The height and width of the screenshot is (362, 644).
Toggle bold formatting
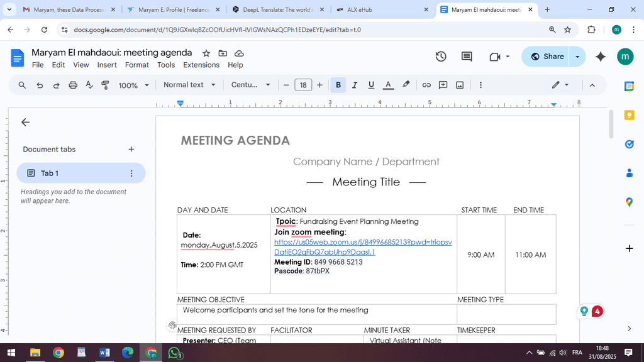tap(338, 85)
